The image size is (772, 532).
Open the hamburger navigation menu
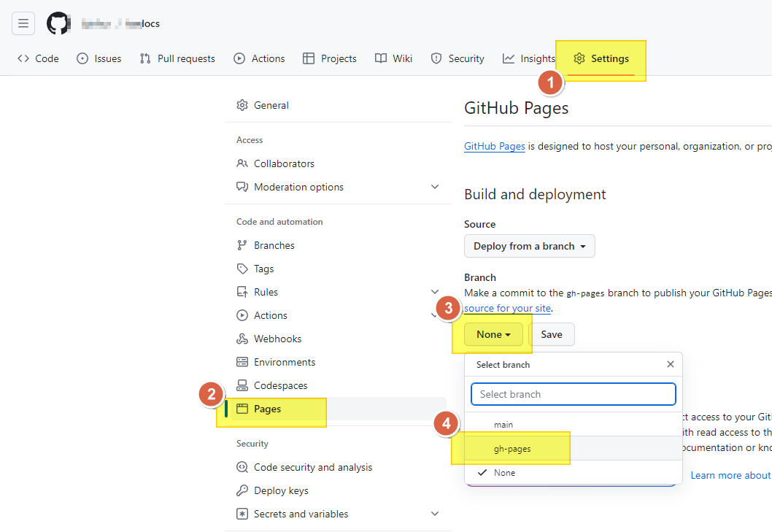(23, 23)
